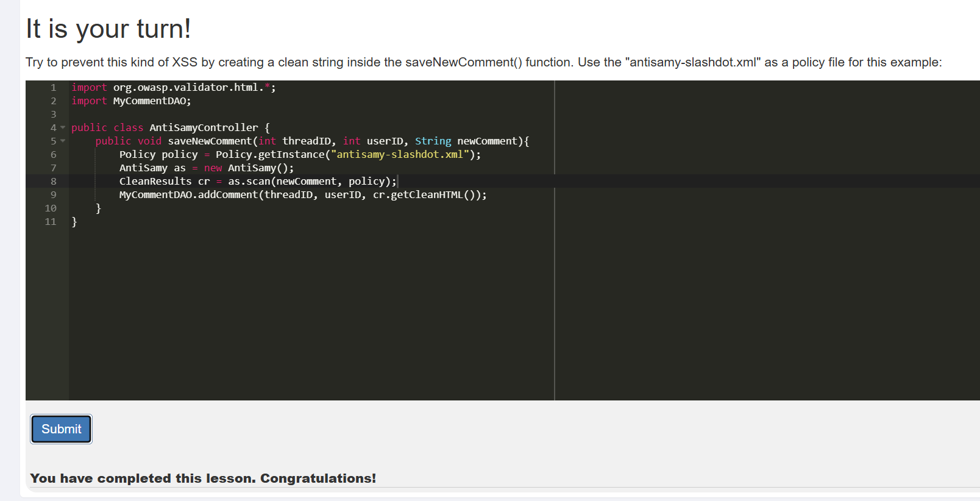Collapse the saveNewComment method fold arrow
This screenshot has height=501, width=980.
click(63, 141)
